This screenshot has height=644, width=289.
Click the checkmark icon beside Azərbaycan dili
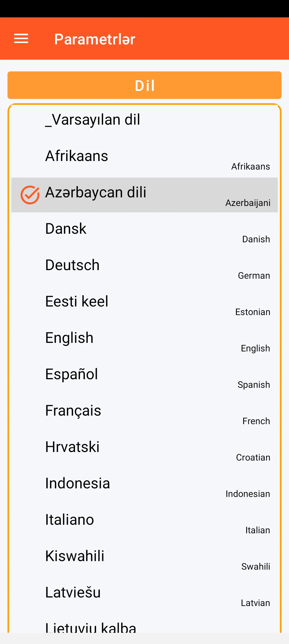(30, 195)
